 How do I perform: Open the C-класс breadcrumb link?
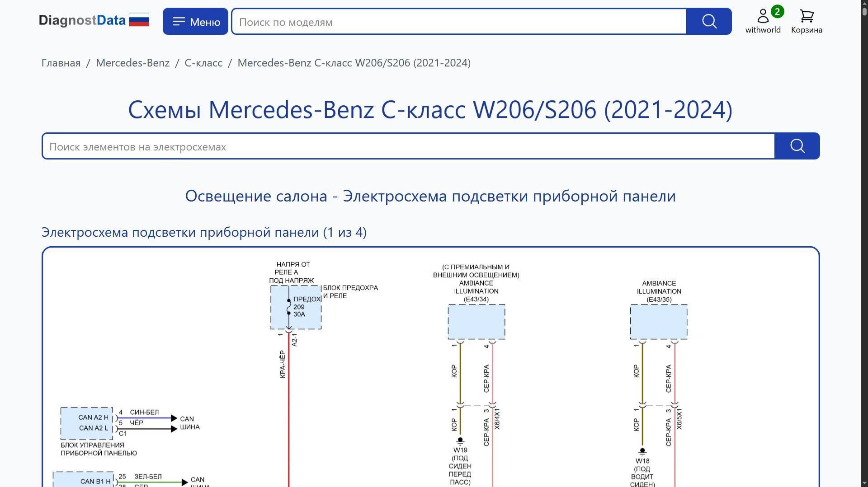(x=203, y=63)
